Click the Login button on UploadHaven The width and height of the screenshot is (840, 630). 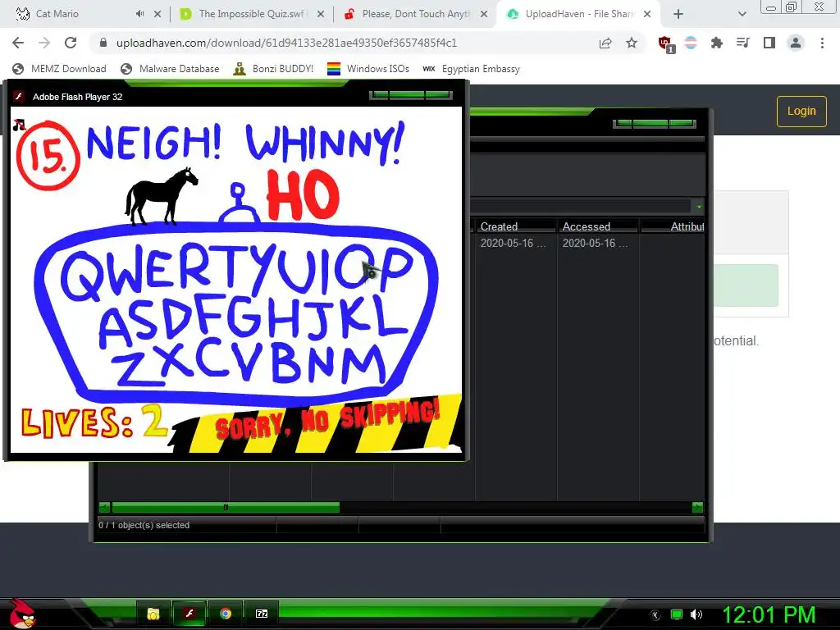(x=801, y=111)
